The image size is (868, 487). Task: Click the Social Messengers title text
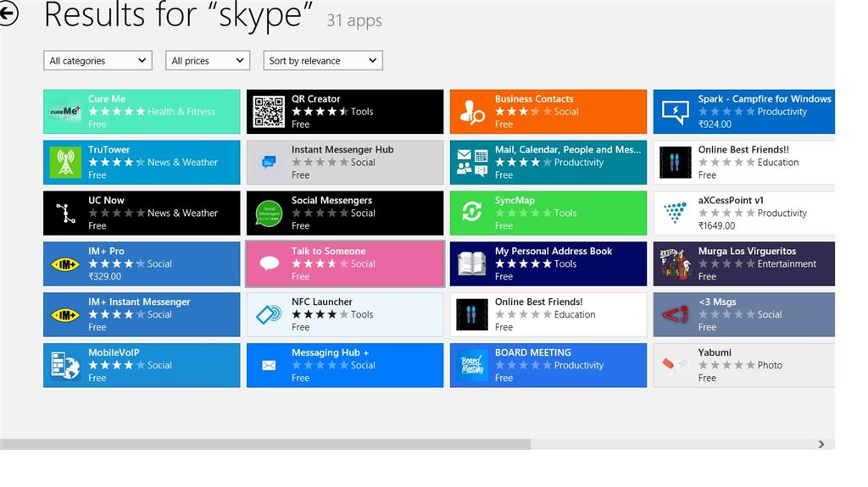(331, 201)
